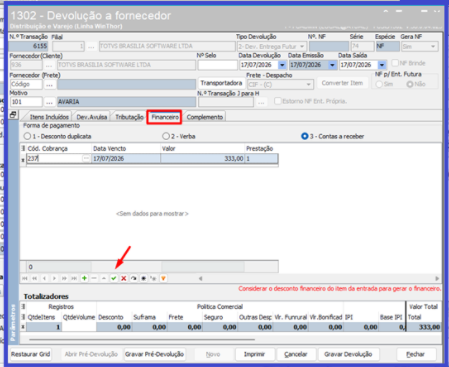Image resolution: width=449 pixels, height=367 pixels.
Task: Switch to Complemento tab
Action: [x=205, y=117]
